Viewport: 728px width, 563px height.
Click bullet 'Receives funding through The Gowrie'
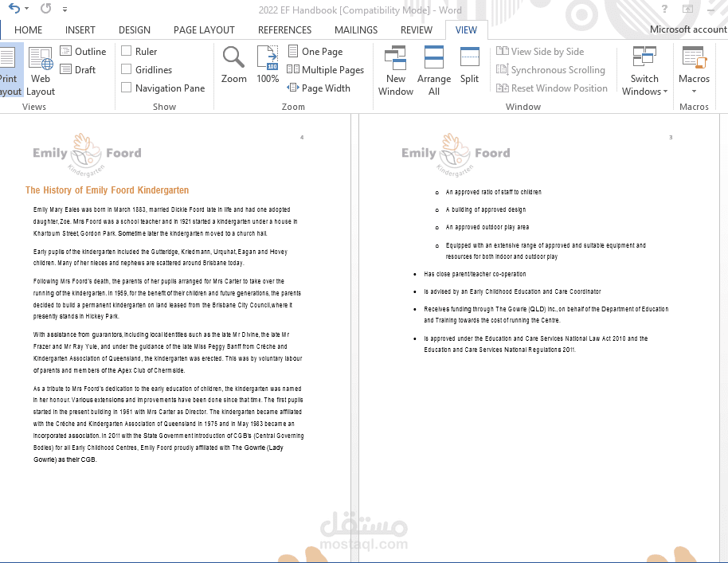[546, 315]
